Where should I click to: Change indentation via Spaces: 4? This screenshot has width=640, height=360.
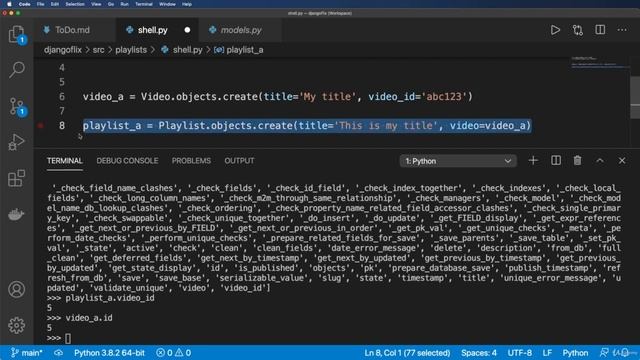tap(479, 353)
